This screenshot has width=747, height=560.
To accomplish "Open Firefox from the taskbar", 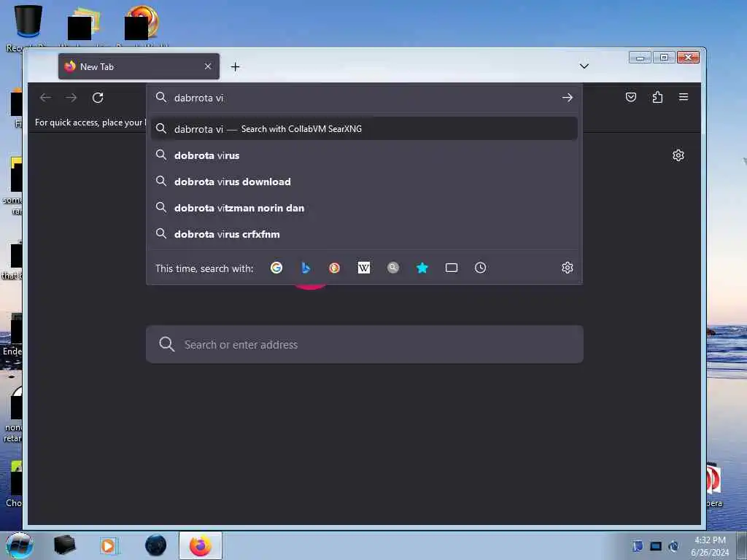I will (201, 545).
